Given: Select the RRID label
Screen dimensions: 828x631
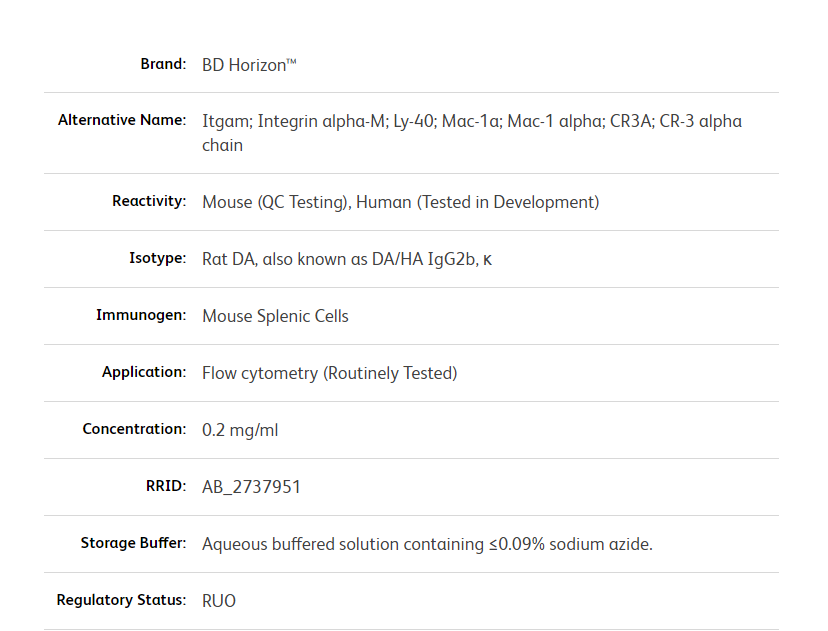Looking at the screenshot, I should point(166,486).
